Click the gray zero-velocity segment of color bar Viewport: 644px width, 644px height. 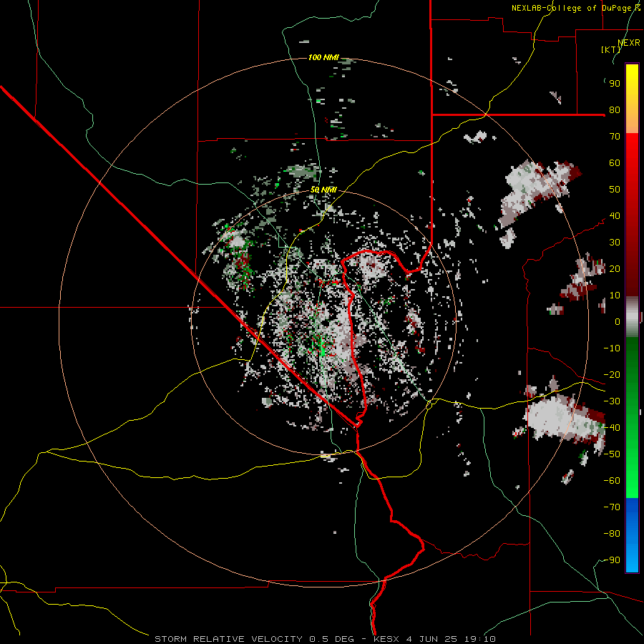(632, 316)
